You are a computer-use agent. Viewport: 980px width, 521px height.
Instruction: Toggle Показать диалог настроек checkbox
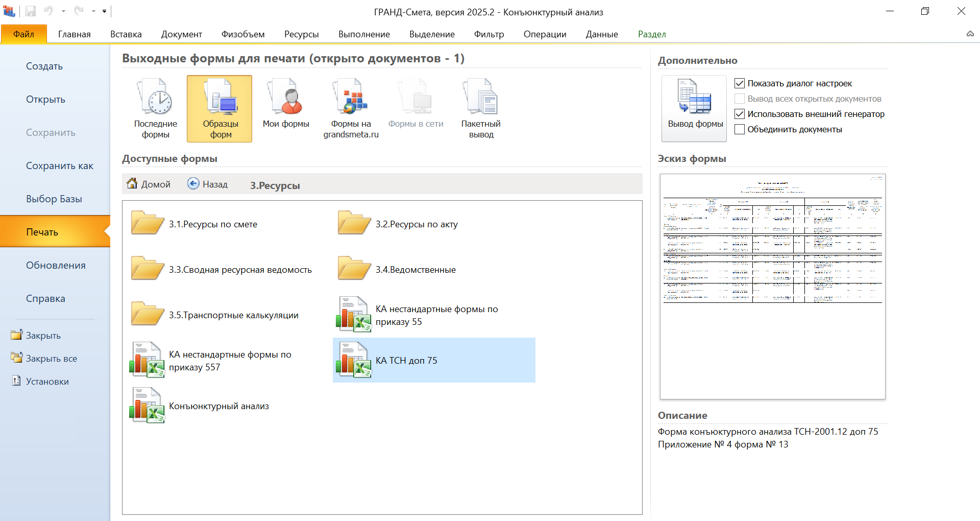(x=740, y=83)
